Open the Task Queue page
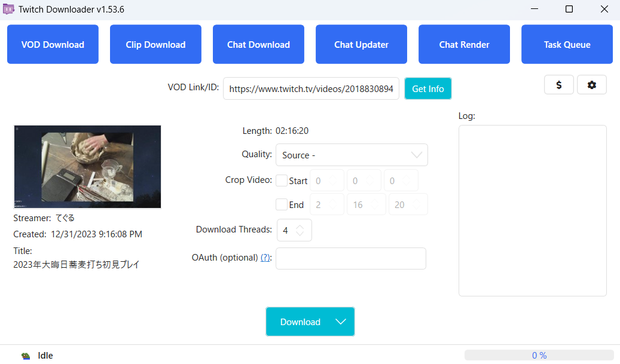 pos(567,44)
